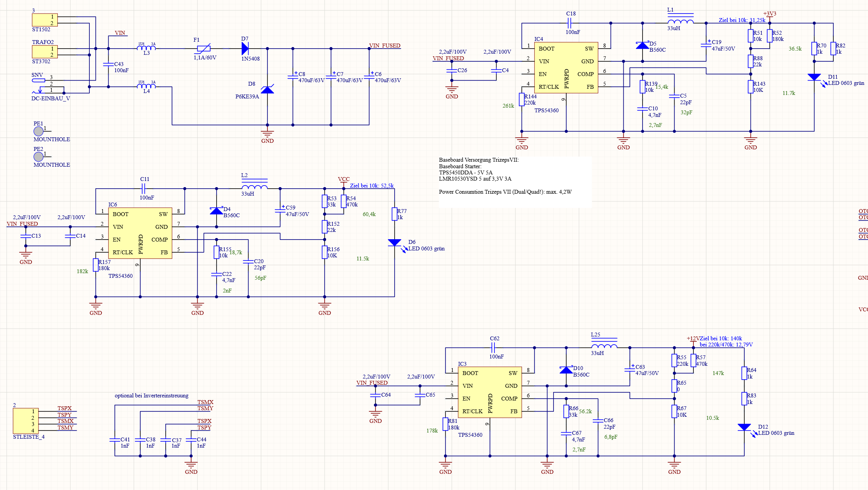Select capacitor C41 1nF
The height and width of the screenshot is (490, 868).
(x=115, y=440)
